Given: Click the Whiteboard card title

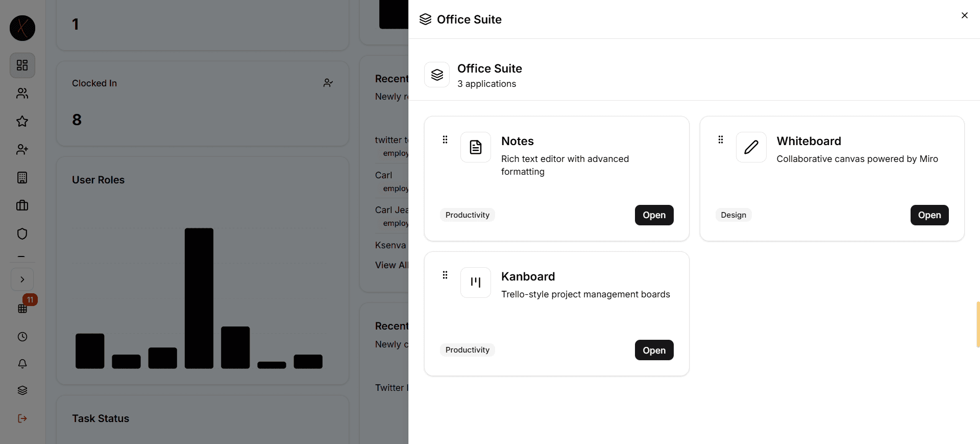Looking at the screenshot, I should click(x=809, y=141).
